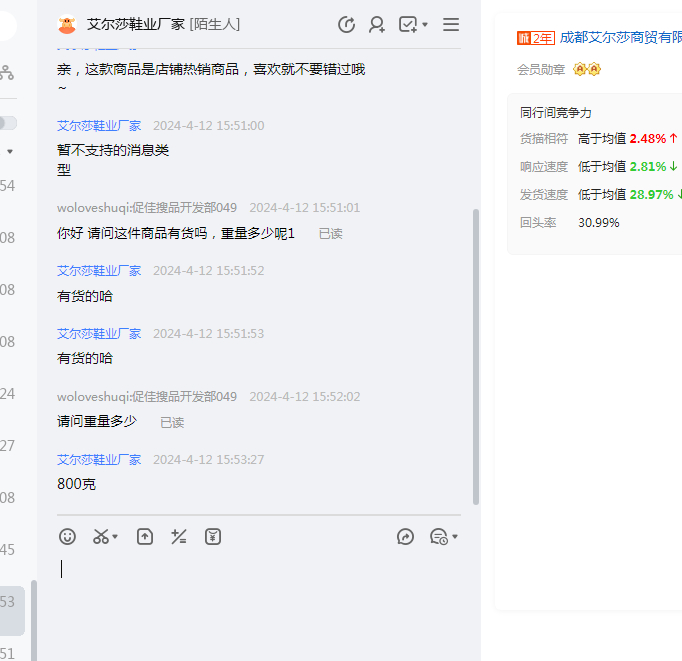The image size is (682, 661).
Task: Expand the small arrow in left sidebar
Action: click(x=10, y=152)
